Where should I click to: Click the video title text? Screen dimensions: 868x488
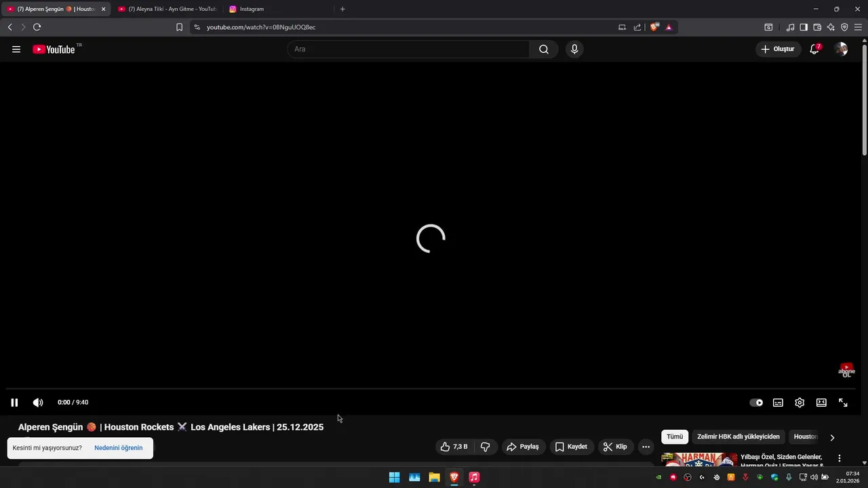pos(171,427)
